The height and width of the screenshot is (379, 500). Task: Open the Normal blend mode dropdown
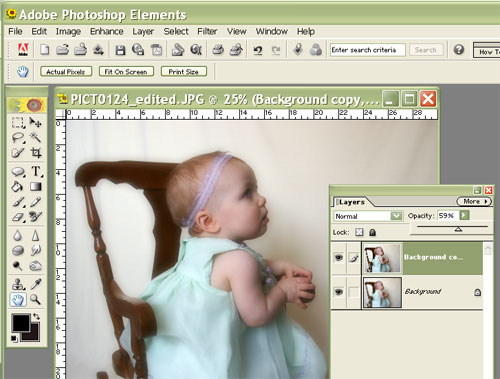396,216
